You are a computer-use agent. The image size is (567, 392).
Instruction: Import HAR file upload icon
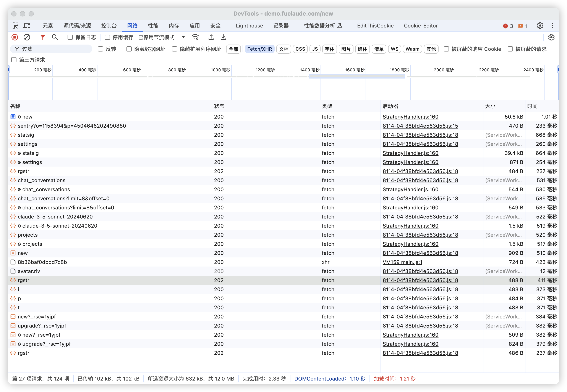point(211,37)
